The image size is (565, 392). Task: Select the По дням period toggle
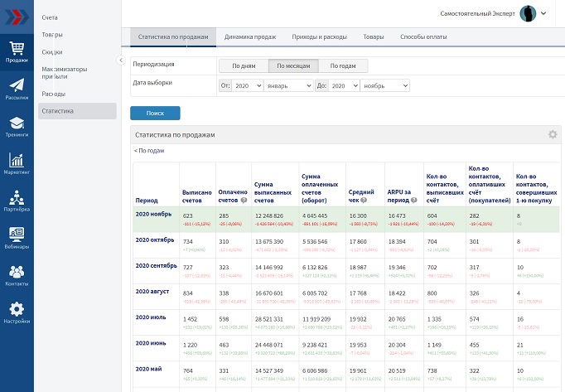244,66
